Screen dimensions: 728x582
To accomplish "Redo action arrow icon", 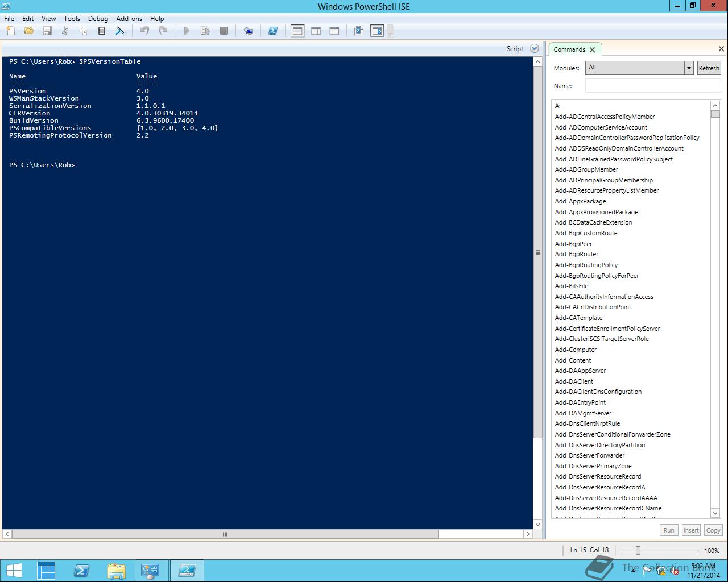I will click(163, 31).
